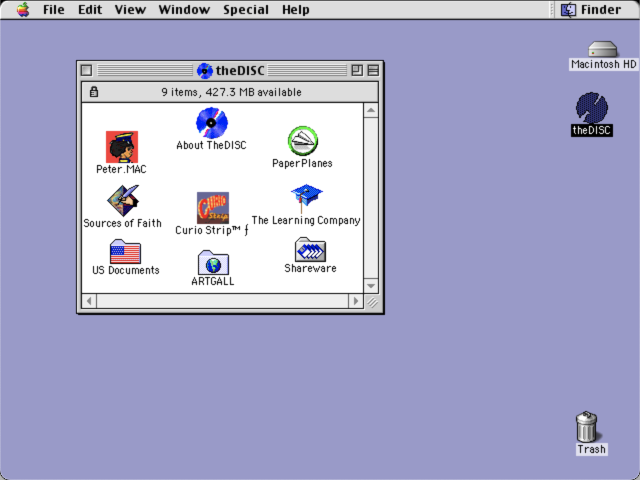Click the resize grip of theDISC window
Screen dimensions: 640x480
coord(371,302)
